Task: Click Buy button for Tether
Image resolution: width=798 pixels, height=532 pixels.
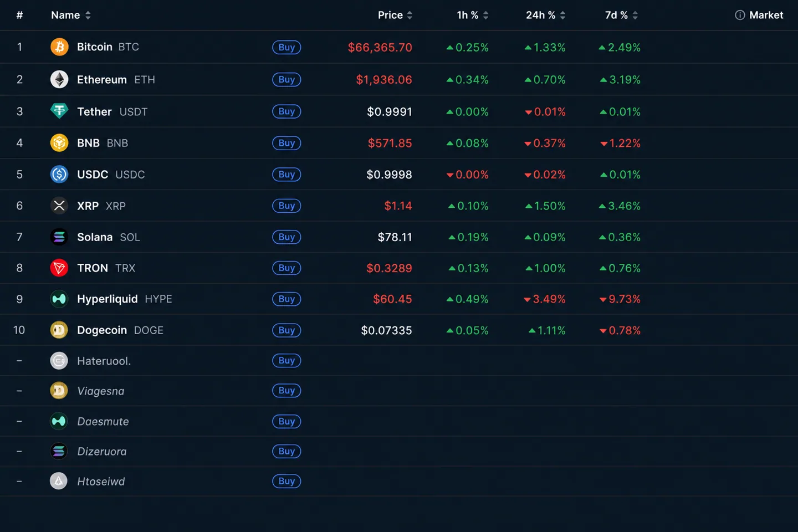Action: point(287,111)
